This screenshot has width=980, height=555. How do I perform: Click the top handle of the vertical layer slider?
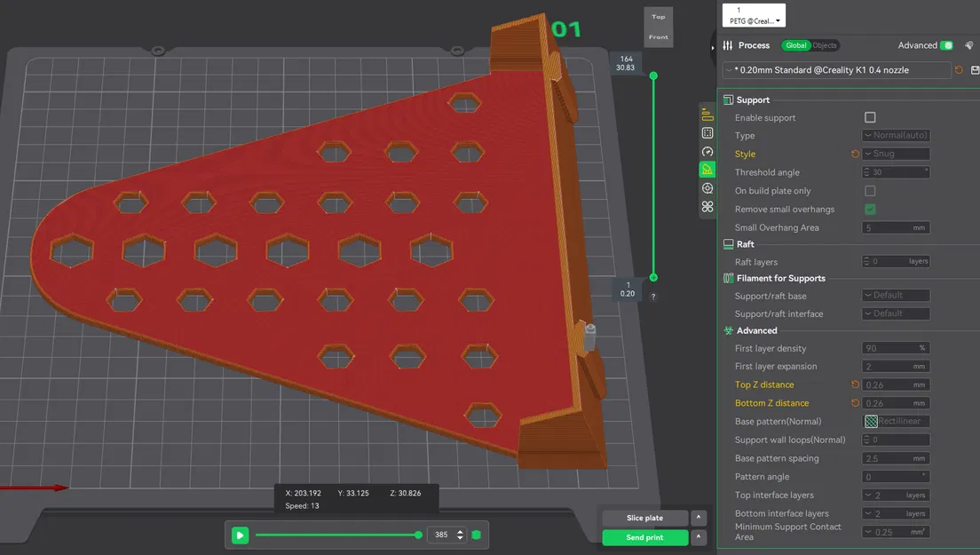point(653,75)
